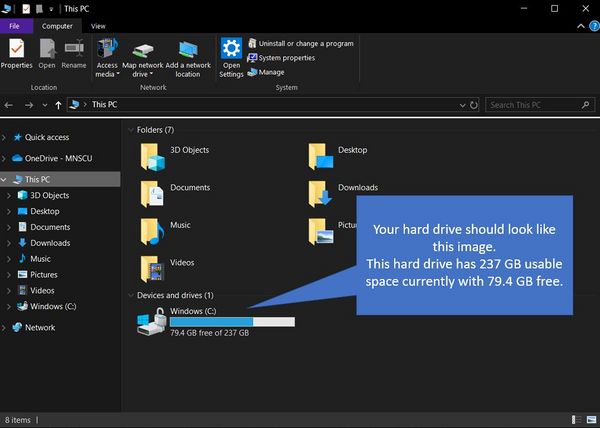This screenshot has width=600, height=428.
Task: Go back using the Back arrow
Action: tap(8, 105)
